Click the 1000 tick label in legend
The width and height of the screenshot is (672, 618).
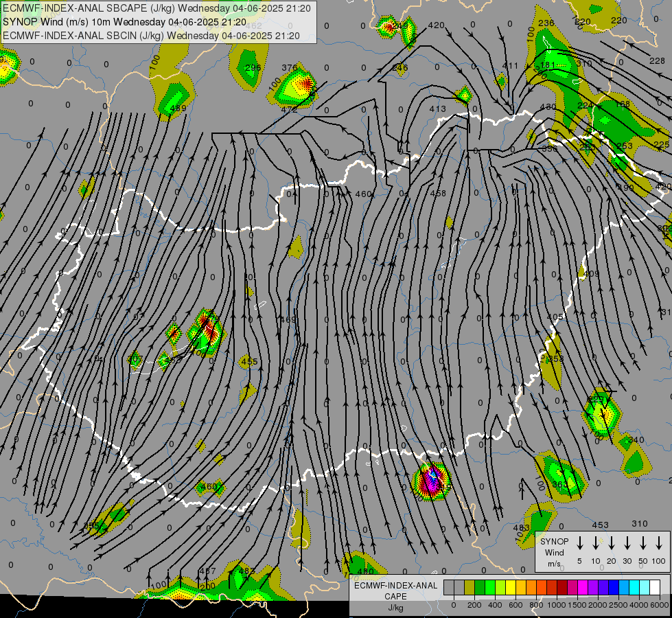tap(557, 605)
